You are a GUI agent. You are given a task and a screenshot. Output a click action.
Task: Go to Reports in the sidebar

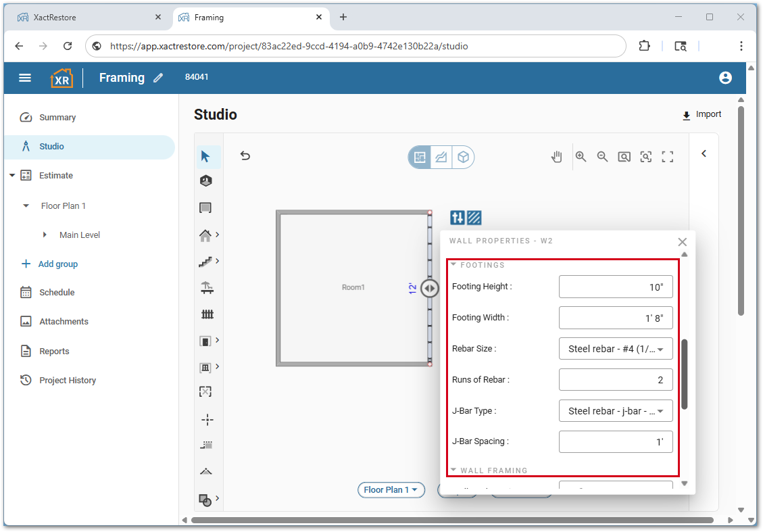(x=54, y=352)
